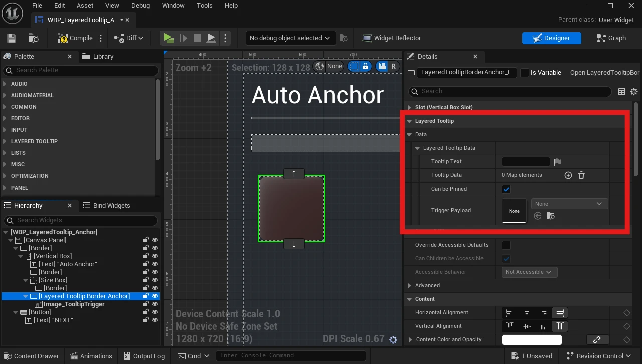Open the debug object selection dropdown
This screenshot has height=364, width=642.
pyautogui.click(x=289, y=38)
